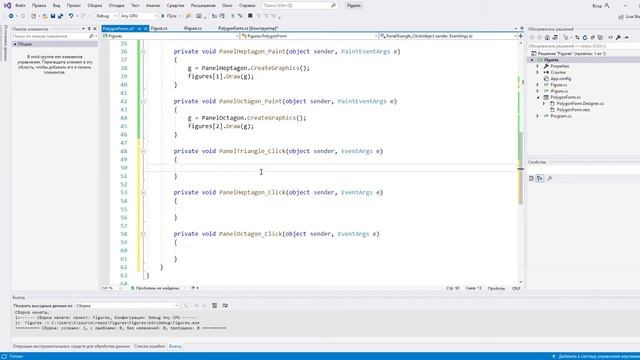This screenshot has width=640, height=360.
Task: Click the navigate back icon in toolbar
Action: pyautogui.click(x=11, y=16)
